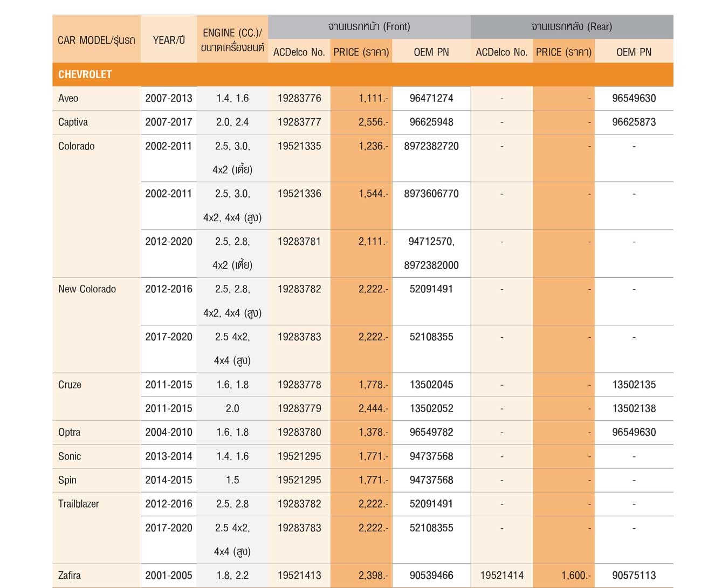Screen dimensions: 701x588
Task: Click rear ACDelco number 19521414
Action: coord(501,576)
